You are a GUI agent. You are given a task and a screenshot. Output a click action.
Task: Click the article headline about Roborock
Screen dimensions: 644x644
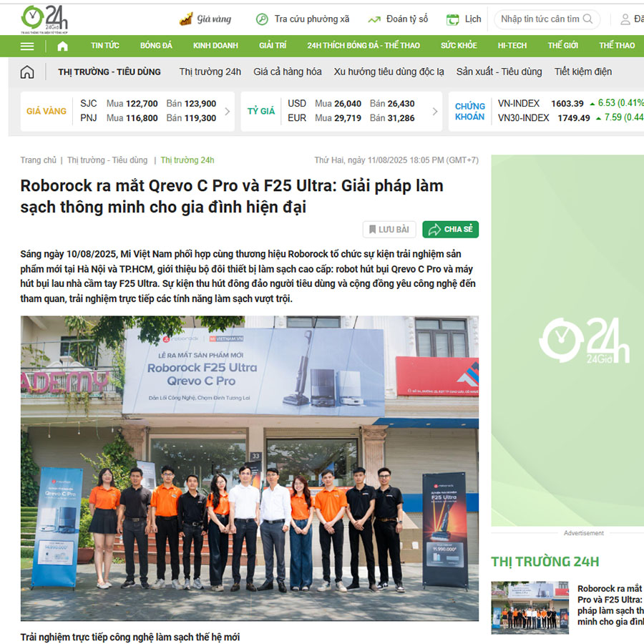pyautogui.click(x=232, y=196)
